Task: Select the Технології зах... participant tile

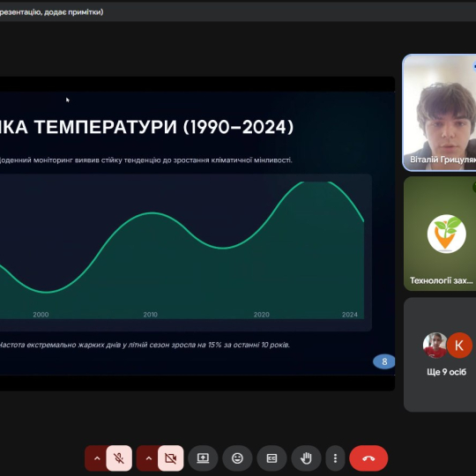Action: point(440,234)
